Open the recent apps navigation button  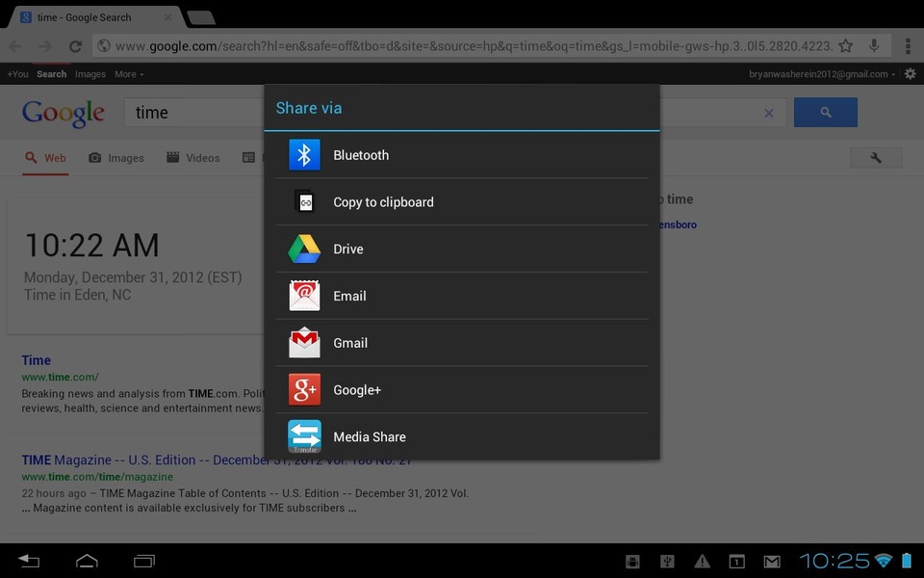143,561
